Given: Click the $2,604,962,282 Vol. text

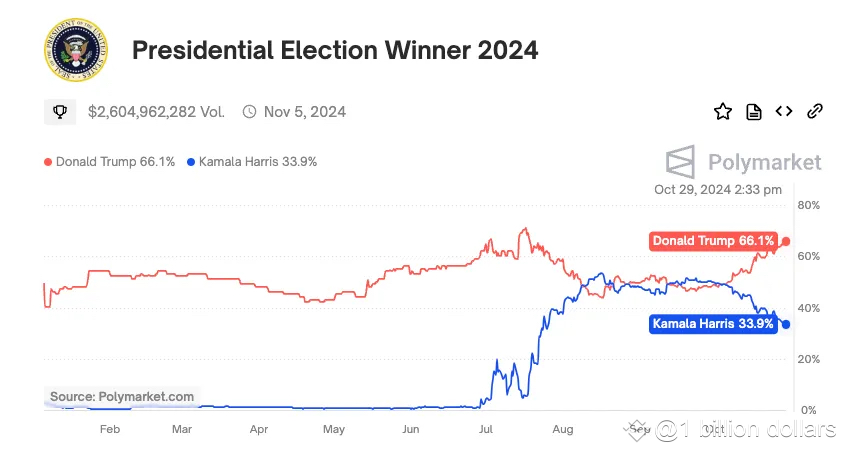Looking at the screenshot, I should 156,112.
